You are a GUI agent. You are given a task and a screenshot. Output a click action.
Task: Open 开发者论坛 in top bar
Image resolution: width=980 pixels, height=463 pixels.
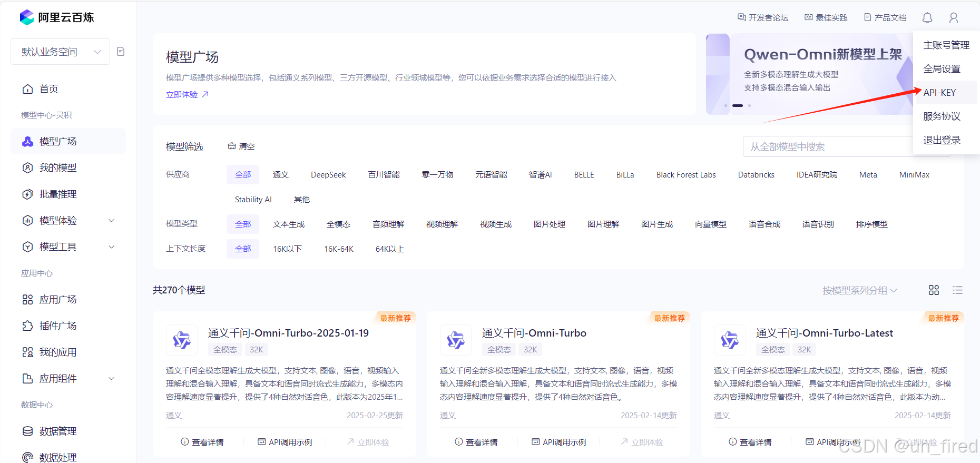(x=763, y=17)
